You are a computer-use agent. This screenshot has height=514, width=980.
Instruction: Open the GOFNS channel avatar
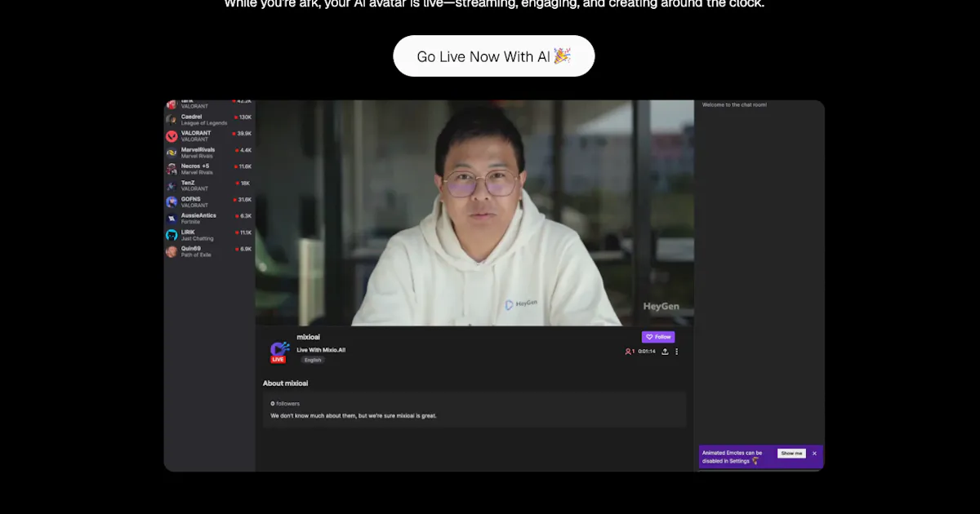[x=171, y=202]
